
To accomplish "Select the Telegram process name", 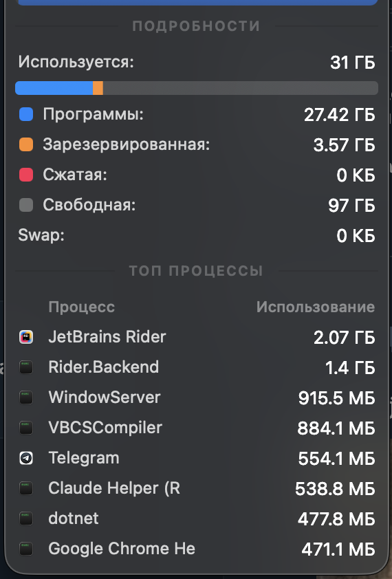I will pyautogui.click(x=84, y=458).
